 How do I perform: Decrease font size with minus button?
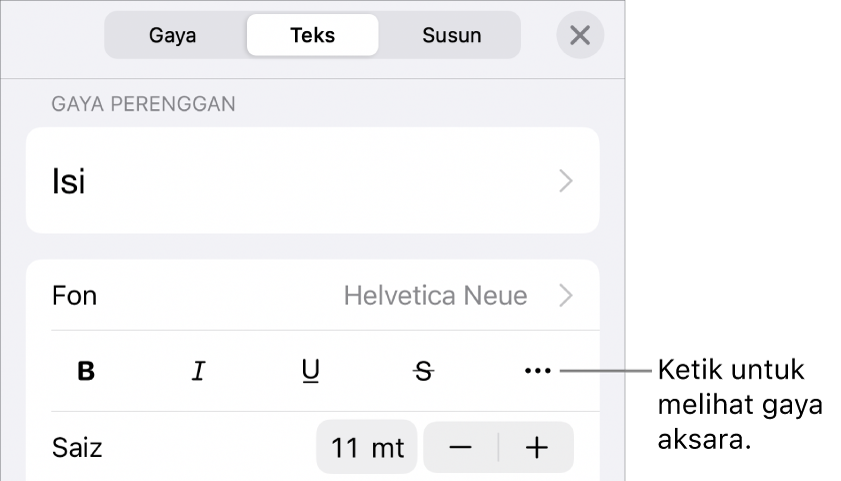coord(461,447)
